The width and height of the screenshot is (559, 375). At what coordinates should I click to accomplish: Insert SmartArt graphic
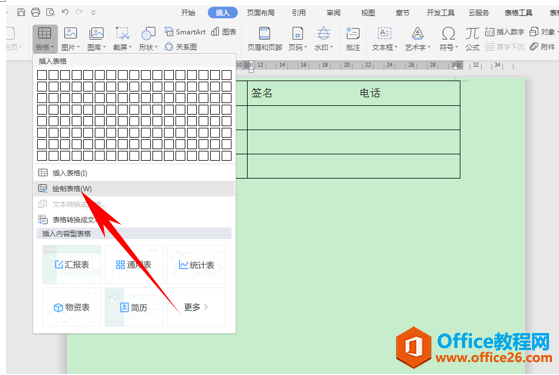[185, 32]
